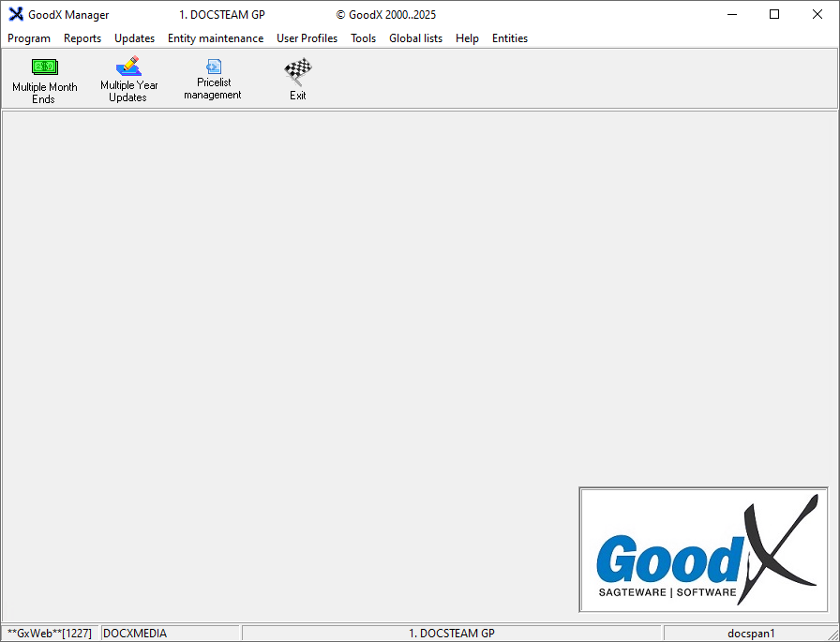Minimize the GoodX Manager window
The height and width of the screenshot is (642, 840).
tap(732, 14)
